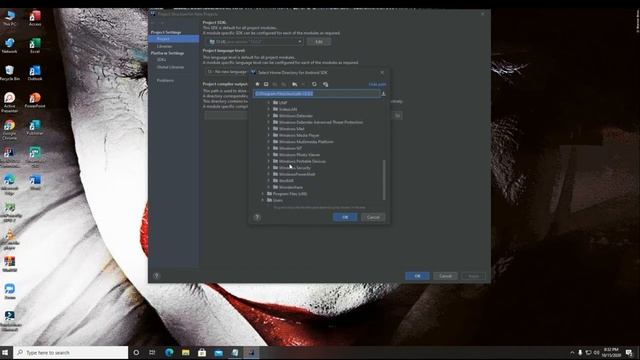Screen dimensions: 640x360
Task: Click OK in the Select Home Directory dialog
Action: click(345, 217)
